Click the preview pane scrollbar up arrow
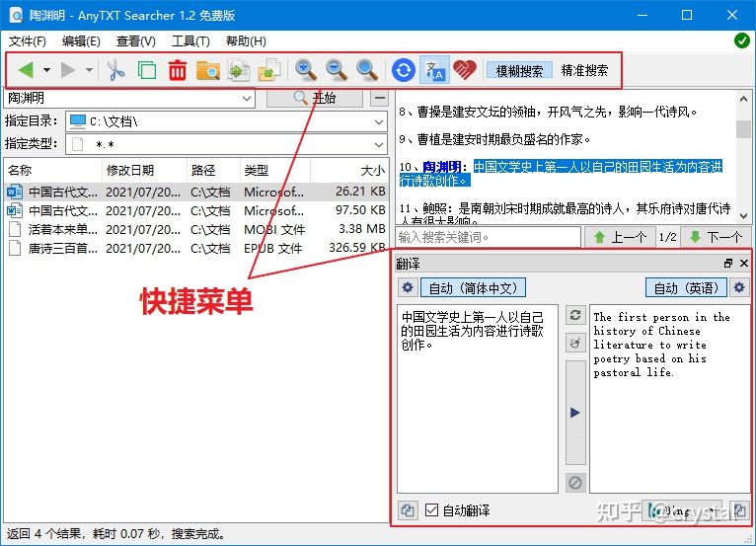The image size is (756, 546). 744,99
